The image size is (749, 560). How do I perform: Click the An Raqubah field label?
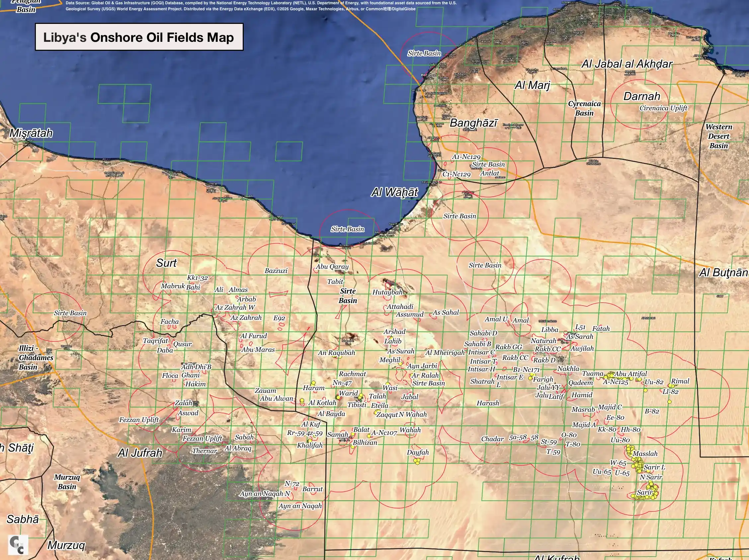(336, 353)
